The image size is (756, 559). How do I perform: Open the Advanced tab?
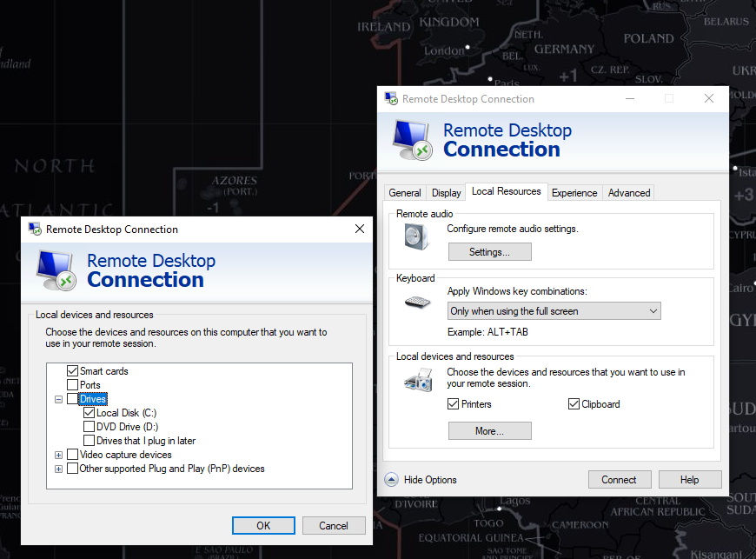click(x=629, y=193)
